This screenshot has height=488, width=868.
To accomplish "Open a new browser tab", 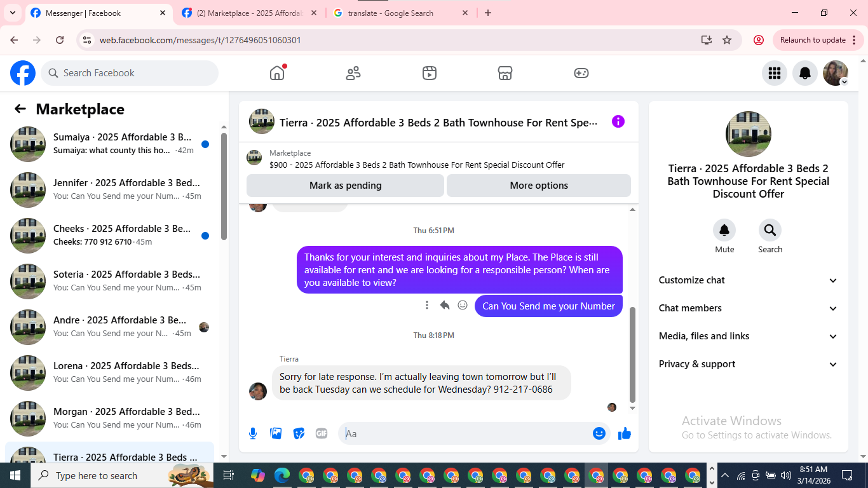I will (488, 13).
